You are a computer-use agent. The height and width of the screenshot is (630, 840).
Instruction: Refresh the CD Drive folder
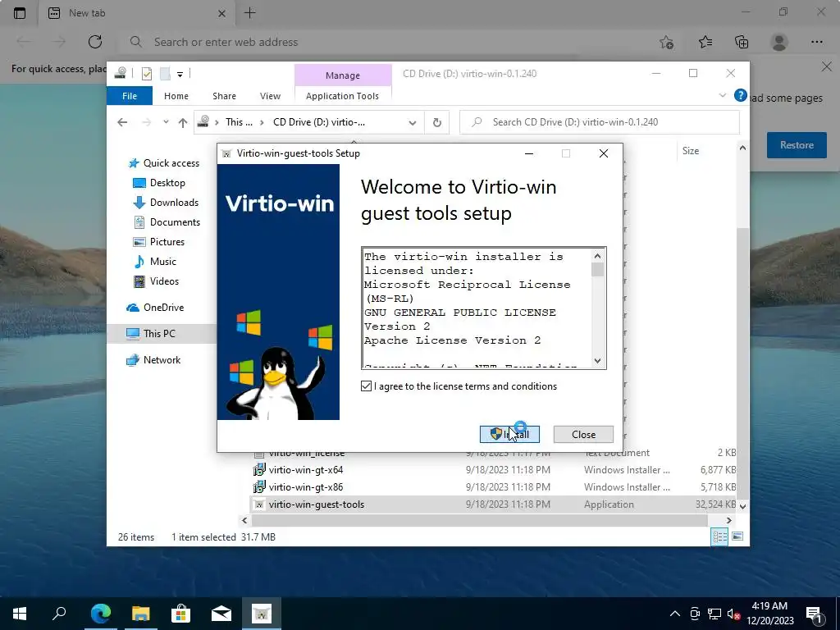(x=437, y=123)
